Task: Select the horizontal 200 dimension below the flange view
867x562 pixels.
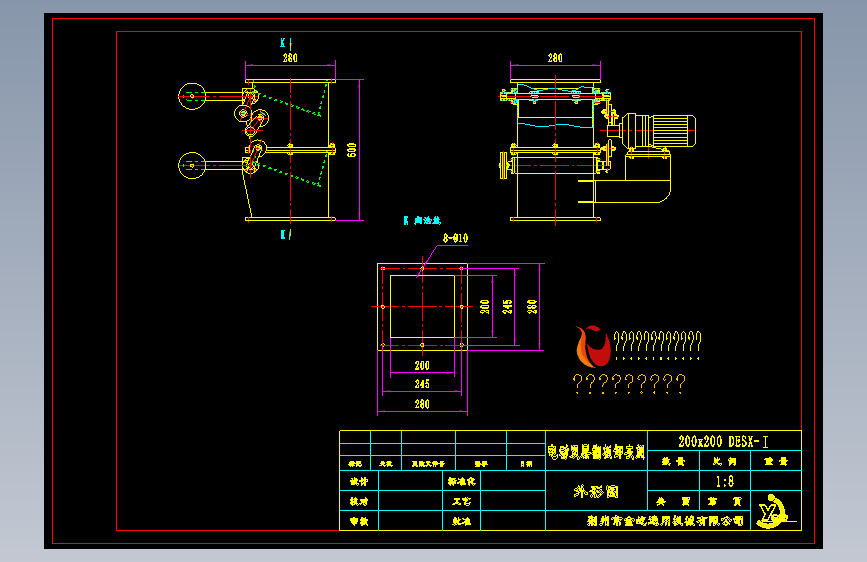Action: (422, 366)
